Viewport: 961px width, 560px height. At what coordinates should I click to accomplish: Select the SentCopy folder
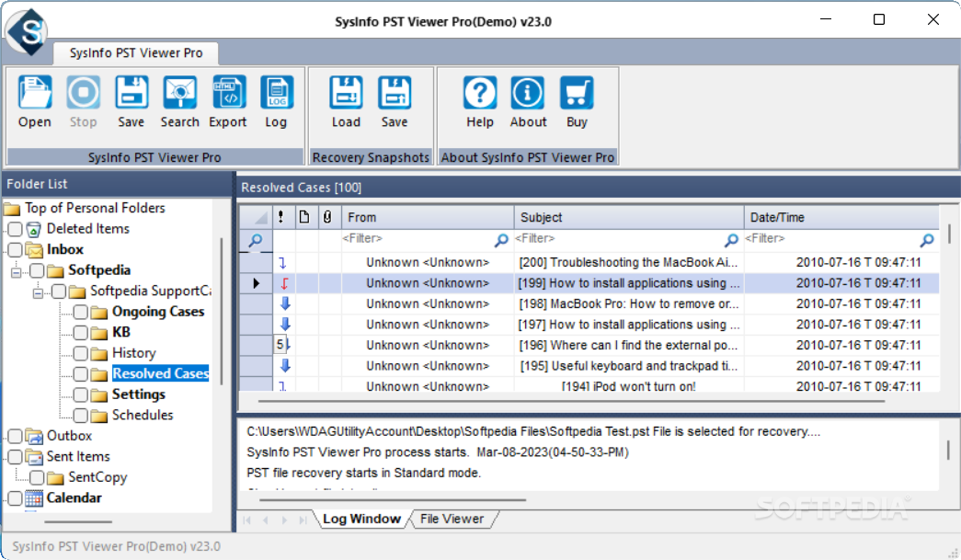click(x=98, y=477)
